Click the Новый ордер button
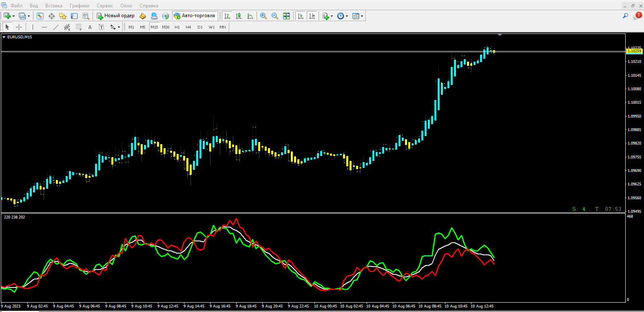Viewport: 644px width, 312px height. coord(116,16)
